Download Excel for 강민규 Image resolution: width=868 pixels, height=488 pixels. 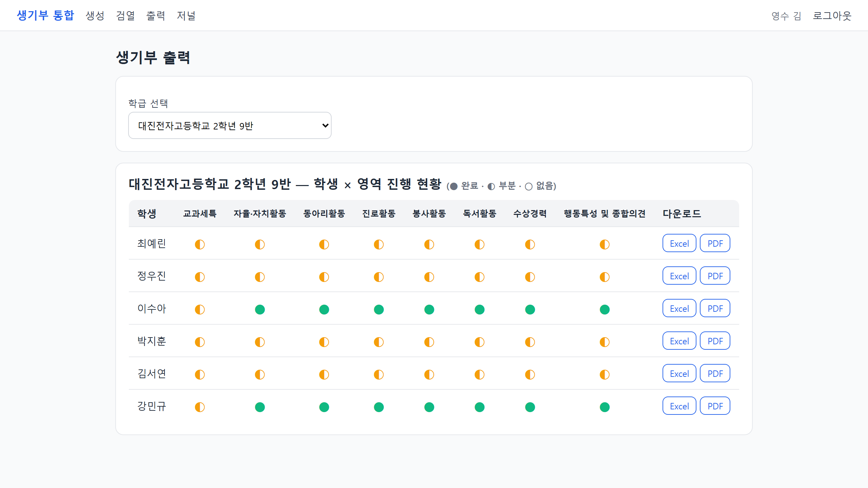[679, 406]
